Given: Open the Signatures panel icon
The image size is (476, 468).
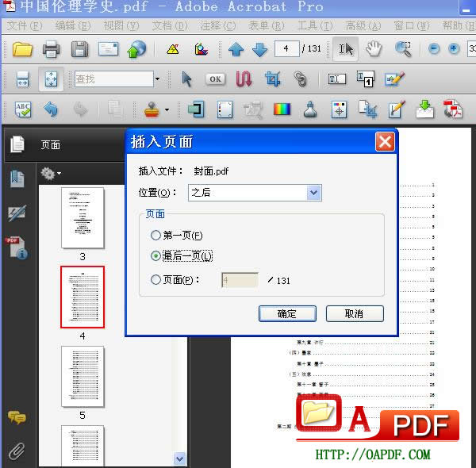Looking at the screenshot, I should (17, 213).
